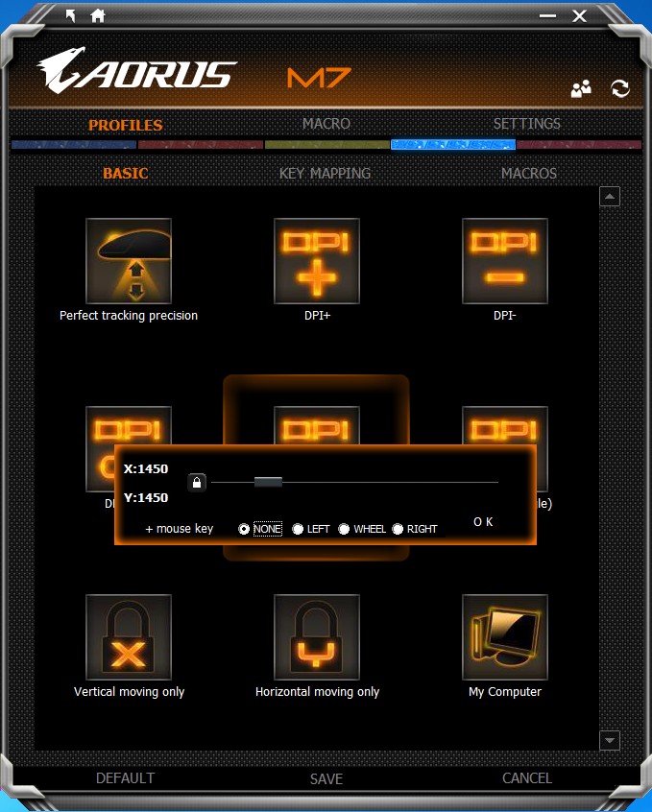This screenshot has width=652, height=812.
Task: Select the last dark red profile bar
Action: (579, 145)
